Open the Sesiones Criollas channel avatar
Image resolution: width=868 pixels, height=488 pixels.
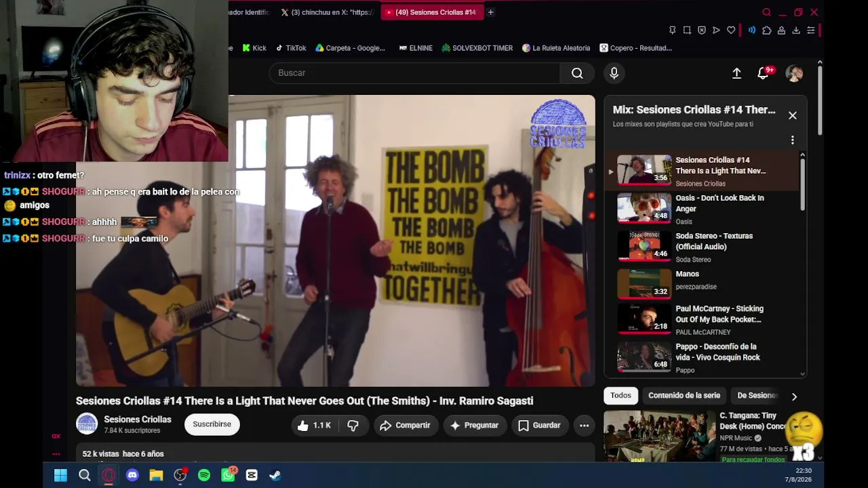[87, 424]
